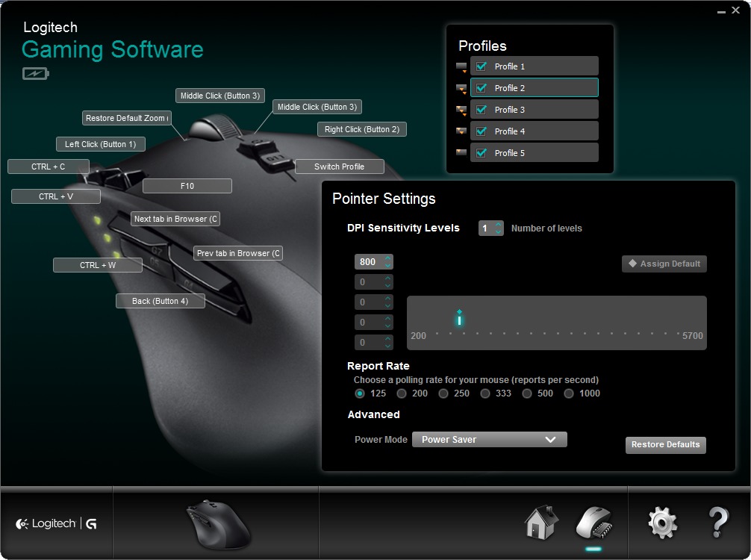Select the 1000 reports per second radio button

[568, 393]
